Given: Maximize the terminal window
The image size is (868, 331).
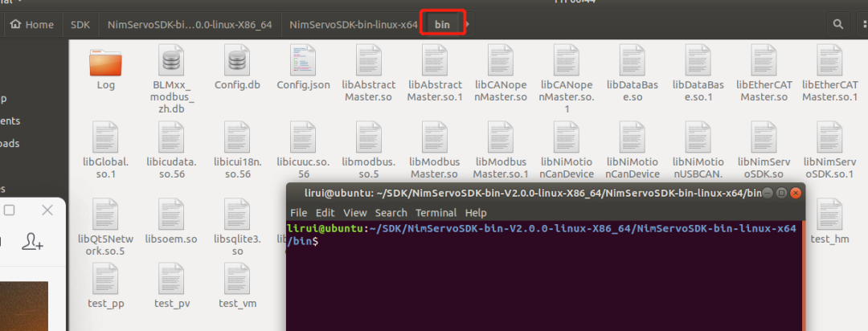Looking at the screenshot, I should tap(782, 193).
